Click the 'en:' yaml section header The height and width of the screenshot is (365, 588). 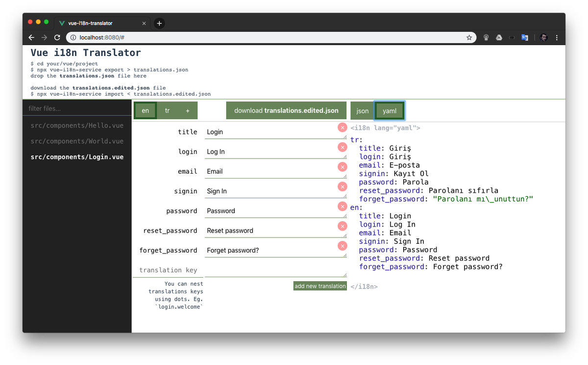357,208
